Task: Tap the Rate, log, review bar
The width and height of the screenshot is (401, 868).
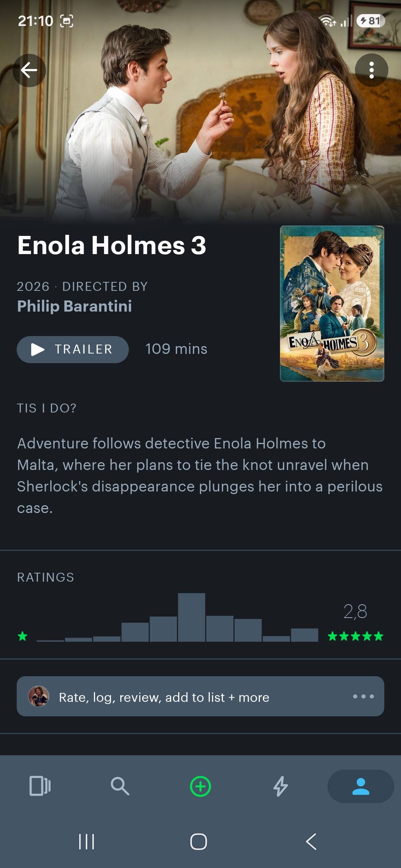Action: pos(200,696)
